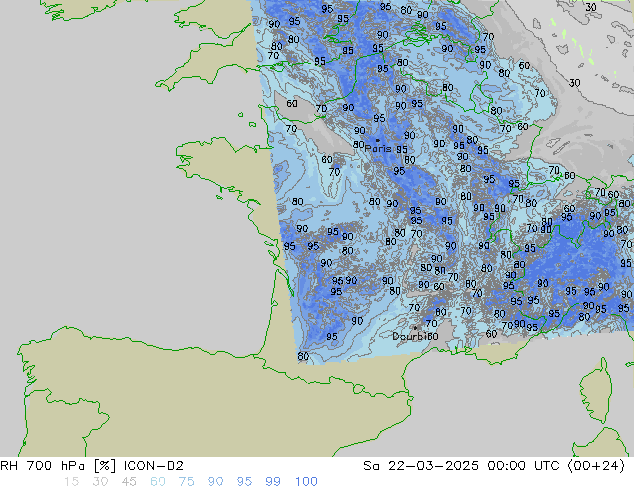Select legend value 100 in color scale

tap(306, 482)
